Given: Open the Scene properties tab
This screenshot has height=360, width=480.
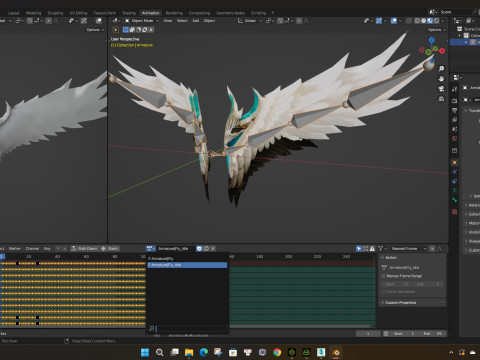Looking at the screenshot, I should [x=454, y=129].
